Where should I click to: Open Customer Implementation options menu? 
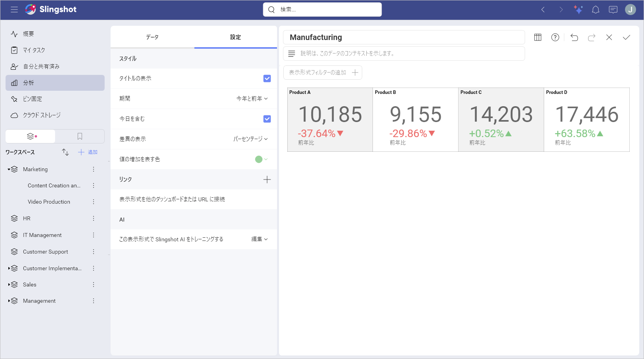coord(94,268)
